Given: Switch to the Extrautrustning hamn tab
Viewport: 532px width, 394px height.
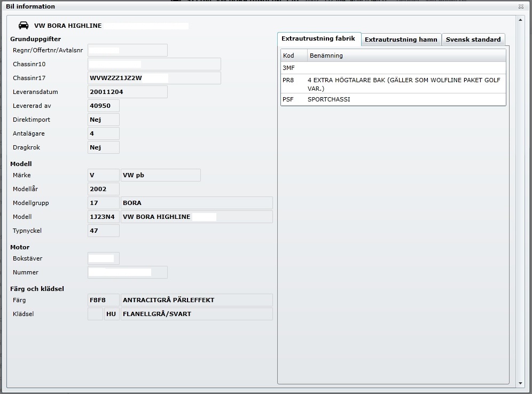Looking at the screenshot, I should (x=401, y=40).
